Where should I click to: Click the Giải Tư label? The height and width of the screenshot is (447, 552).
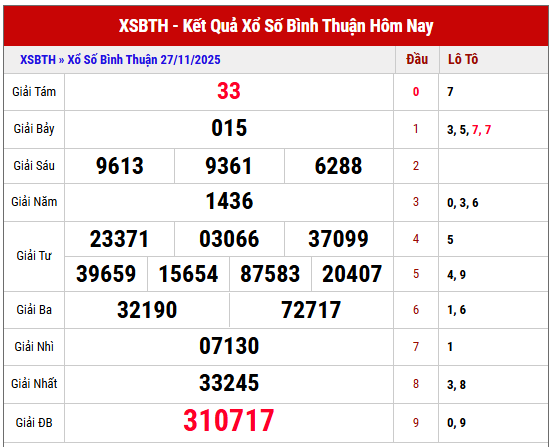34,256
